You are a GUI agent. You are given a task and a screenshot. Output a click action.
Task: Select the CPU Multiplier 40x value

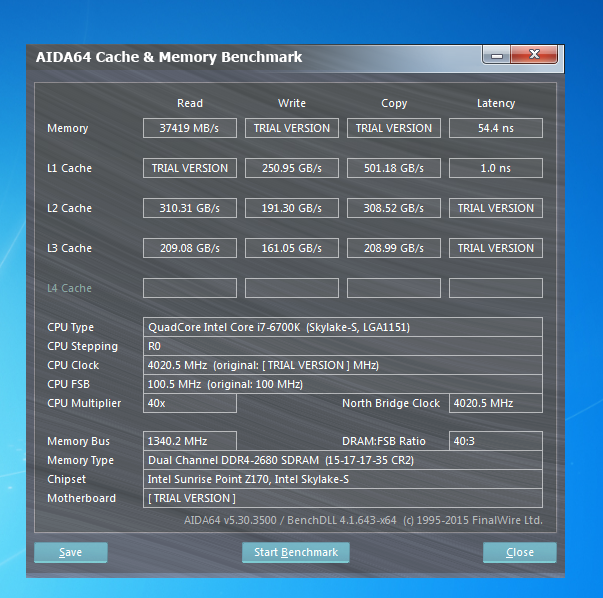(x=190, y=403)
